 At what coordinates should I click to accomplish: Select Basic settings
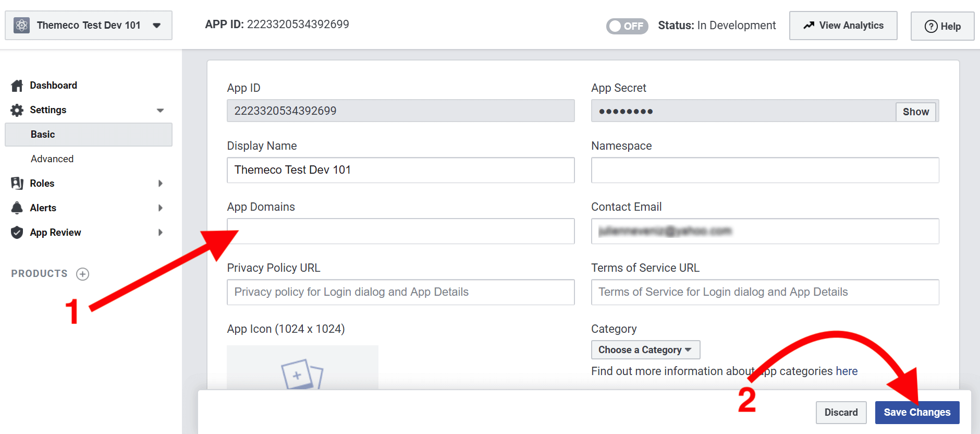click(89, 135)
